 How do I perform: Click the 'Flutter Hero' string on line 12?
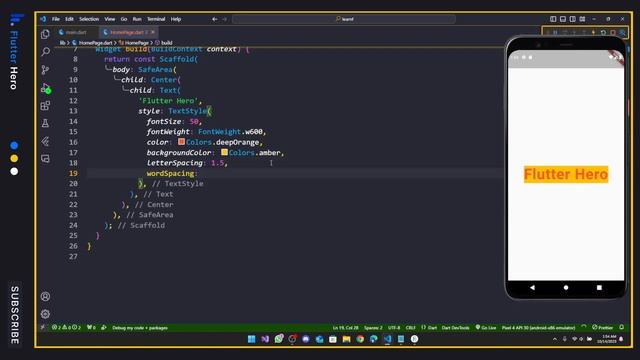tap(168, 100)
